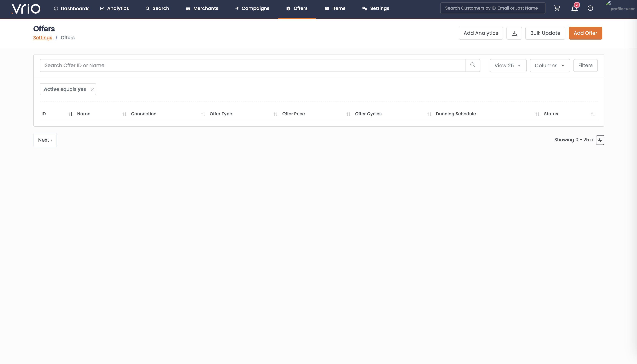637x364 pixels.
Task: Sort by Dunning Schedule column arrows
Action: (x=537, y=114)
